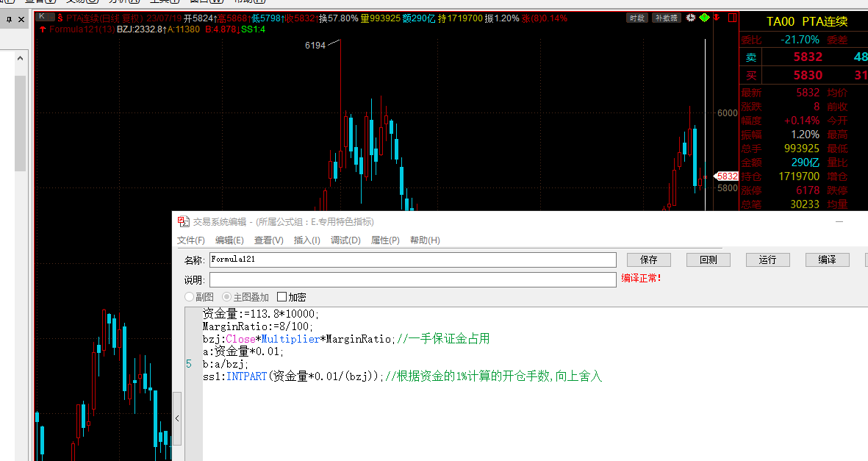This screenshot has width=868, height=461.
Task: Click line number 5 in editor gutter
Action: tap(189, 364)
